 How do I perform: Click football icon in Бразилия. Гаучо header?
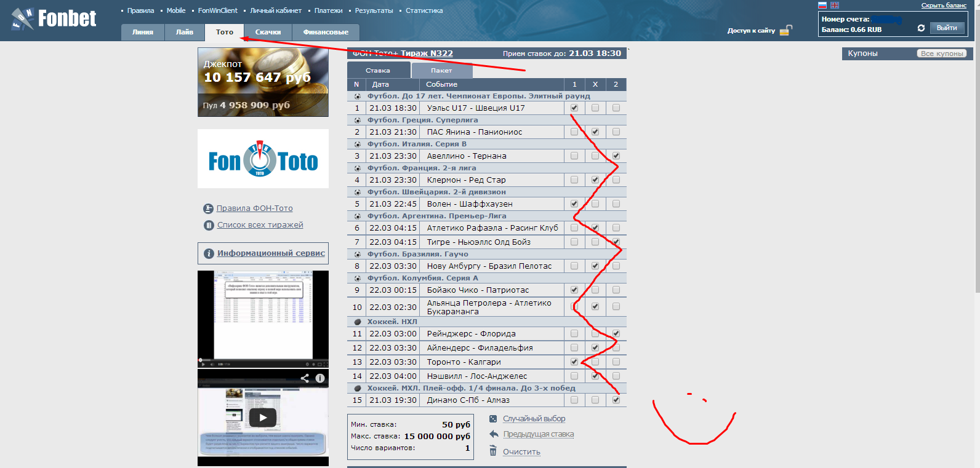pos(358,254)
